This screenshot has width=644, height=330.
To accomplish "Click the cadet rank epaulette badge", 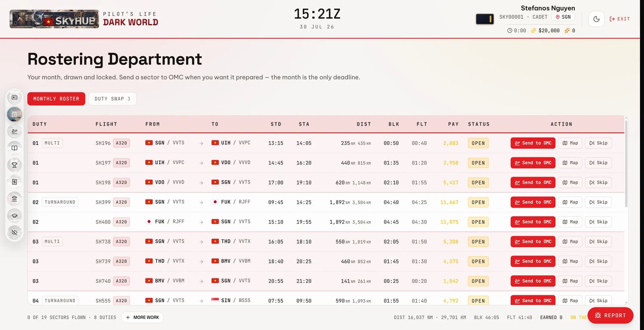I will (x=485, y=19).
